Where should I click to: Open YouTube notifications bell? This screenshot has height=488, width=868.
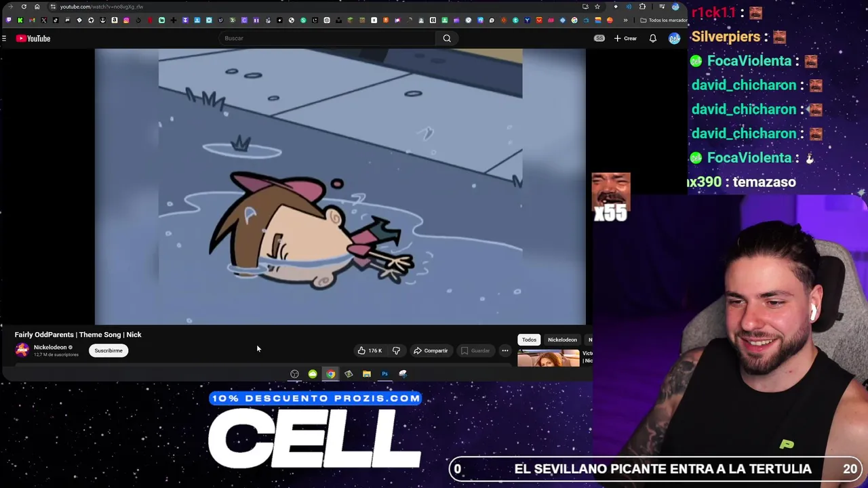[x=652, y=39]
